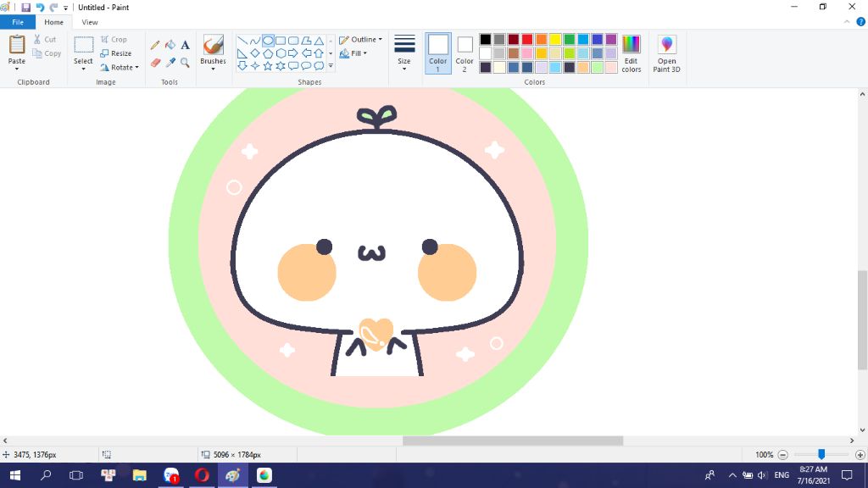Click the Resize button

point(116,53)
